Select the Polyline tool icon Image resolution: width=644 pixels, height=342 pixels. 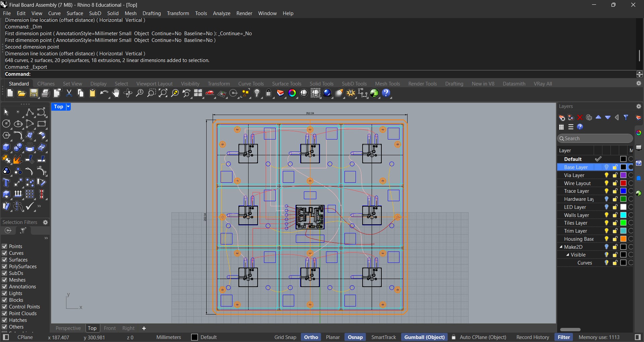[x=30, y=112]
